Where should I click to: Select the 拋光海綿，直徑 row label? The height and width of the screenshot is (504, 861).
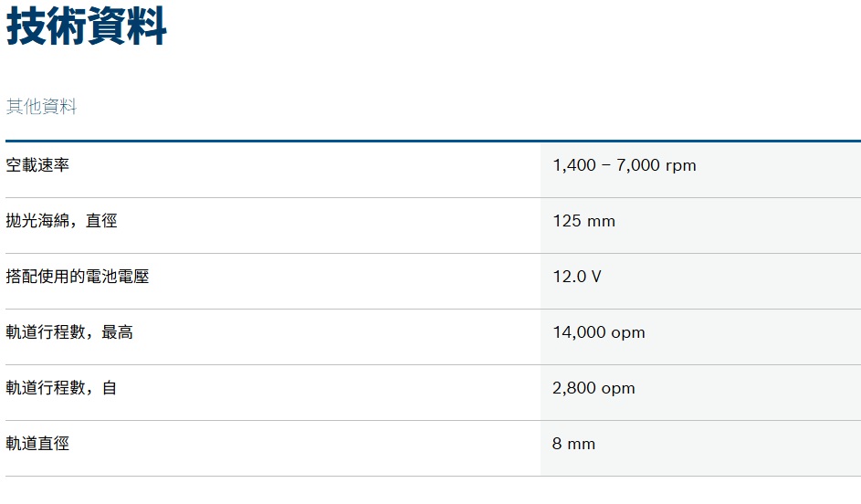[x=61, y=221]
